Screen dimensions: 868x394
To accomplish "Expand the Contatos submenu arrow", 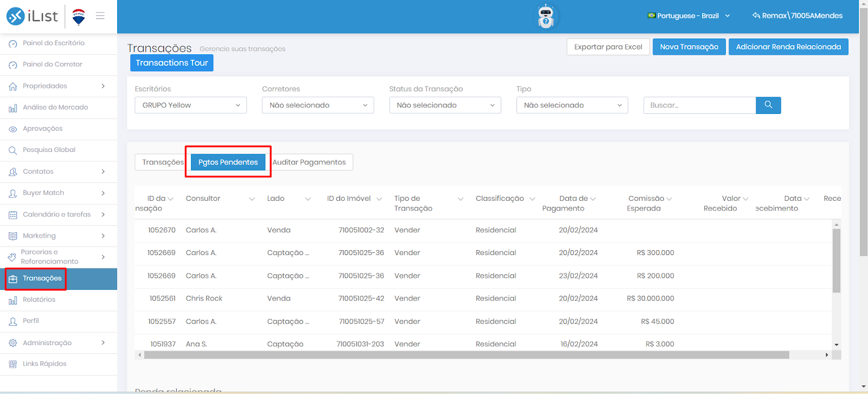I will tap(103, 171).
